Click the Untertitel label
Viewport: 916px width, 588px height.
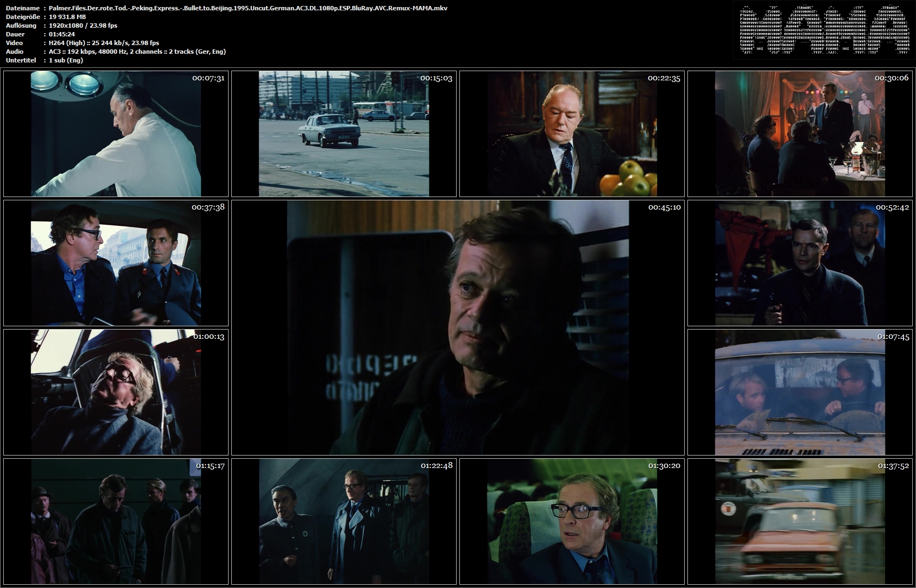click(21, 60)
